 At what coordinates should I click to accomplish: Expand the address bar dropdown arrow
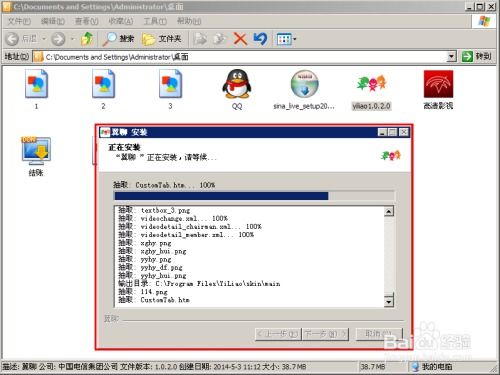[x=451, y=57]
